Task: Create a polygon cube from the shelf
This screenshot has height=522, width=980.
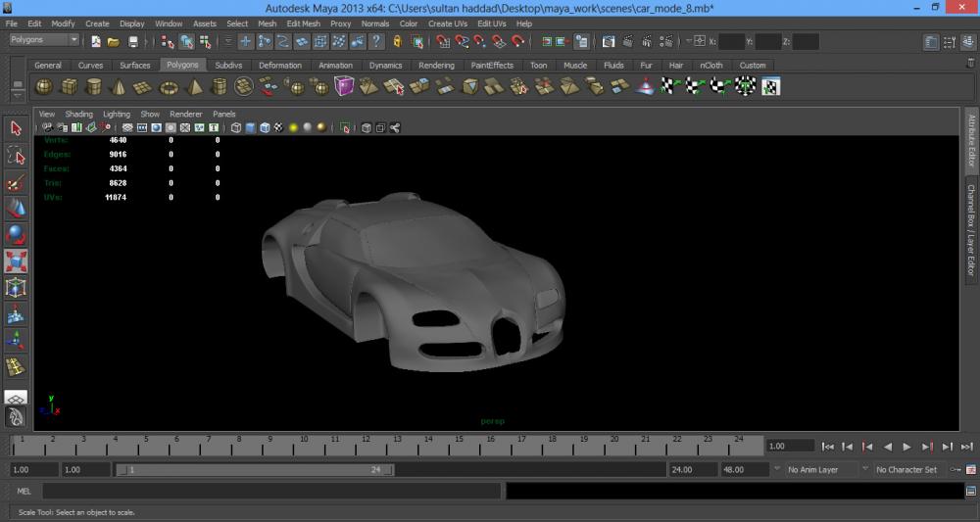Action: (x=69, y=87)
